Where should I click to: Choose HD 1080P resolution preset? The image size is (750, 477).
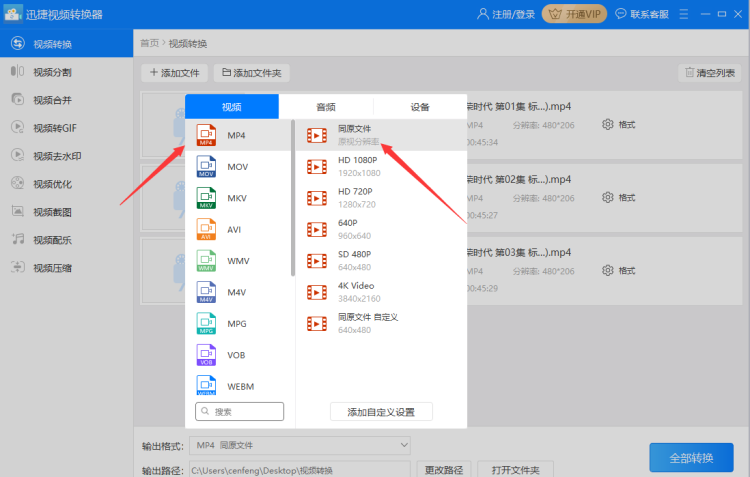tap(381, 166)
